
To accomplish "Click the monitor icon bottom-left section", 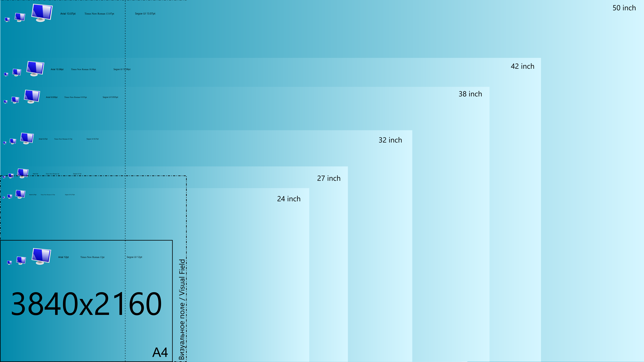I will (41, 256).
